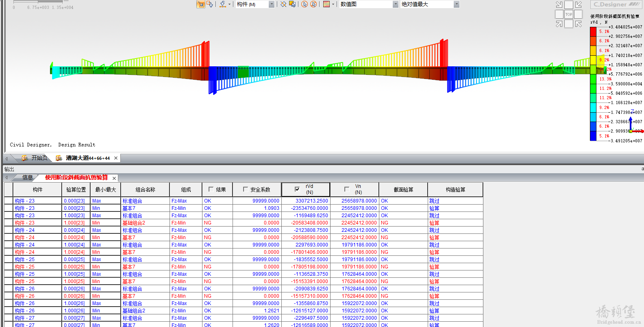Click the colored grid contour icon

click(x=326, y=4)
